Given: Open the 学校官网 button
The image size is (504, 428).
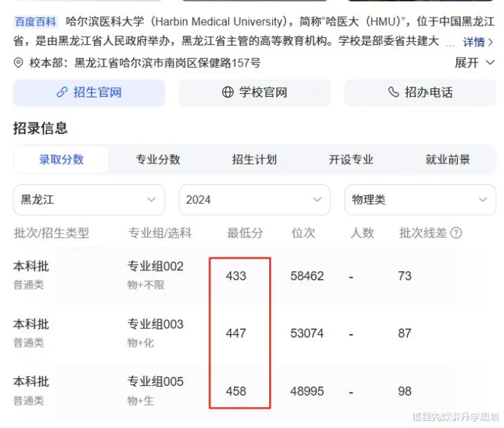Looking at the screenshot, I should 254,92.
